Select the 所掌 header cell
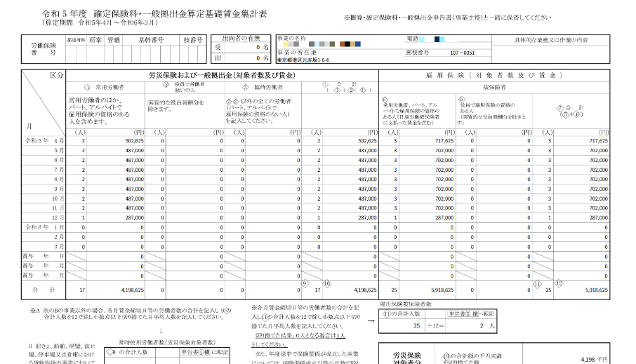This screenshot has width=636, height=364. point(95,40)
